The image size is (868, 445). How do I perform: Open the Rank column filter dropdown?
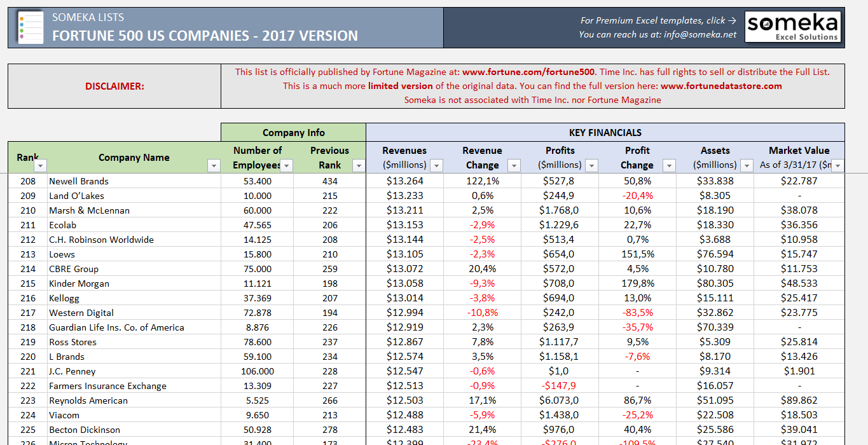pyautogui.click(x=41, y=165)
